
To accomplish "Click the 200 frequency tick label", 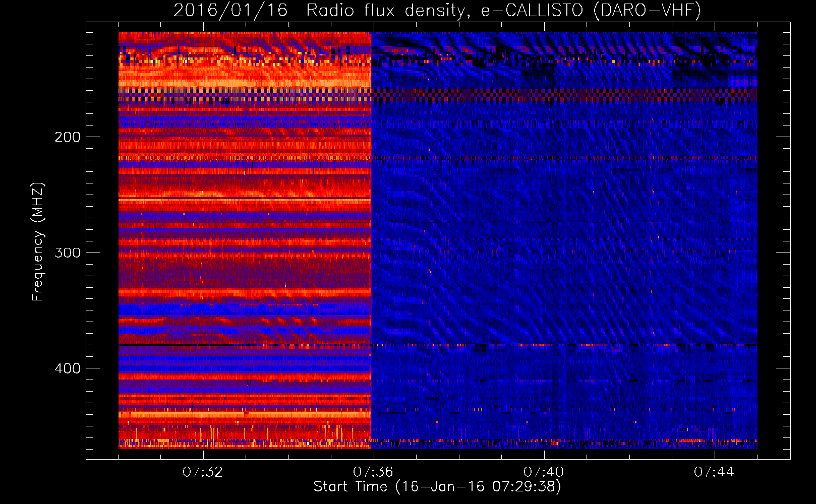I will [68, 137].
